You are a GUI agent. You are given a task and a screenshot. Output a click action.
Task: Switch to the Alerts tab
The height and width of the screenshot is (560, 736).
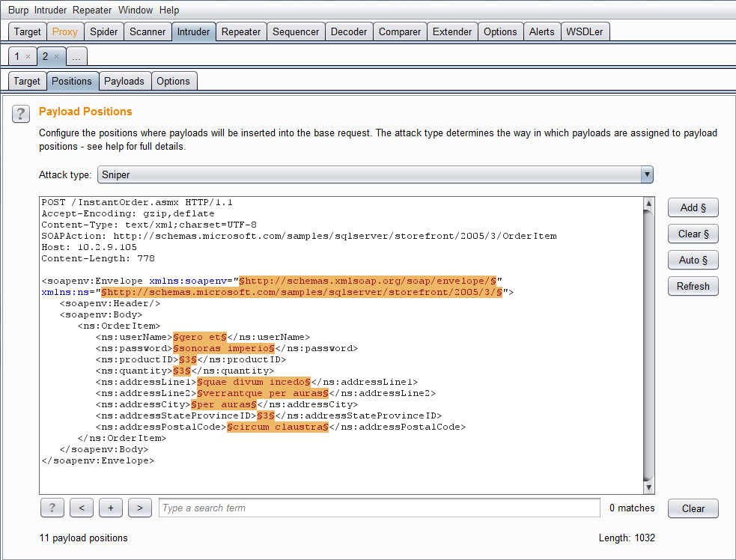tap(541, 32)
